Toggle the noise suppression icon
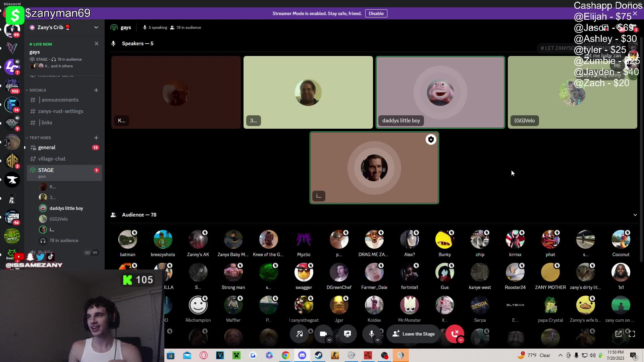The width and height of the screenshot is (644, 362). point(299,334)
